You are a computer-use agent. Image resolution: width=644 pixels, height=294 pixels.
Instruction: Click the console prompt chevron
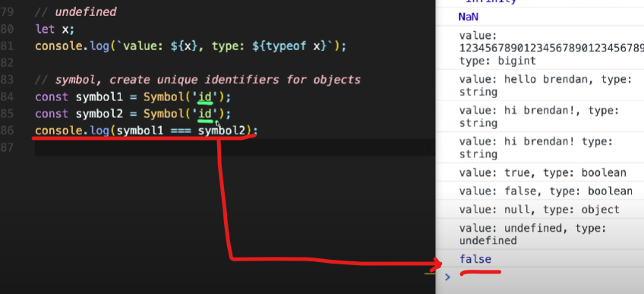447,277
